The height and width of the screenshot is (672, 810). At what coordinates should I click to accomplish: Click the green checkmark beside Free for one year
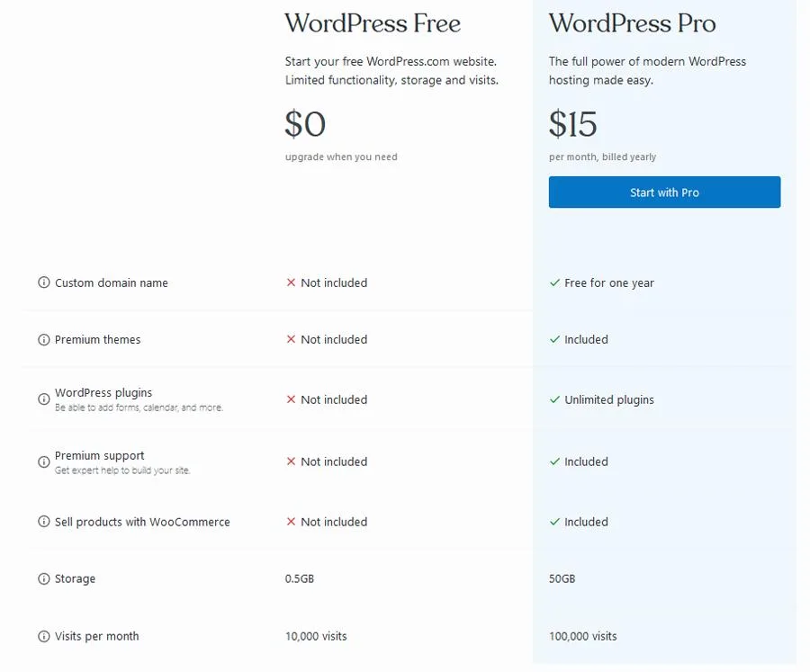(x=555, y=282)
